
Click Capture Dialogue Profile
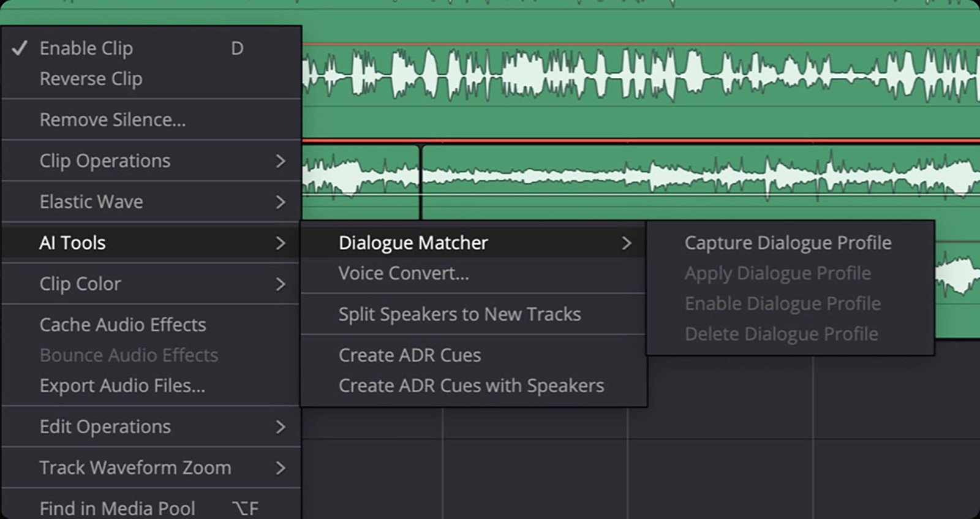(x=788, y=243)
